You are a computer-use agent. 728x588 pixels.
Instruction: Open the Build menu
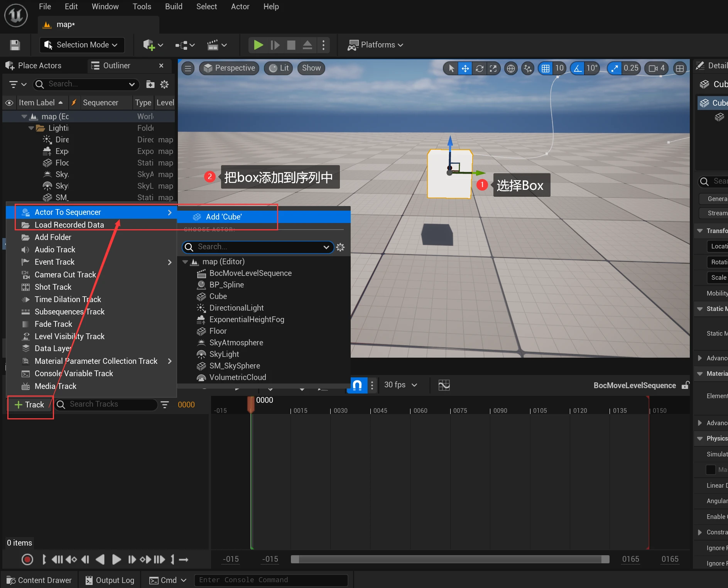(174, 7)
